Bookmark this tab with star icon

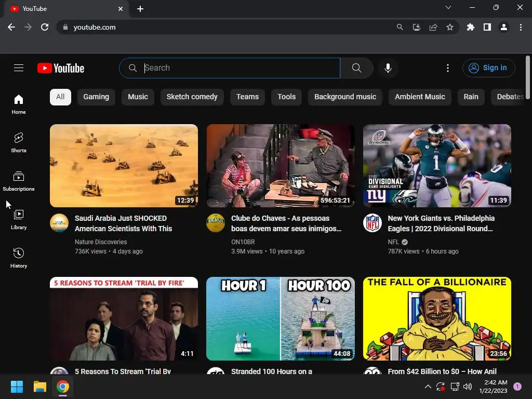point(450,27)
